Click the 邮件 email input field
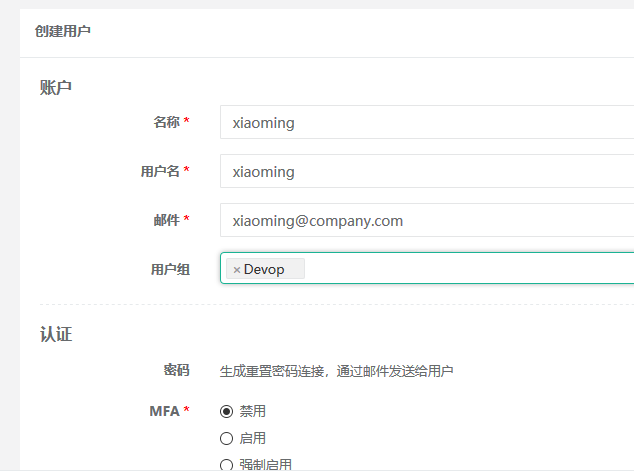The width and height of the screenshot is (634, 475). (x=426, y=220)
